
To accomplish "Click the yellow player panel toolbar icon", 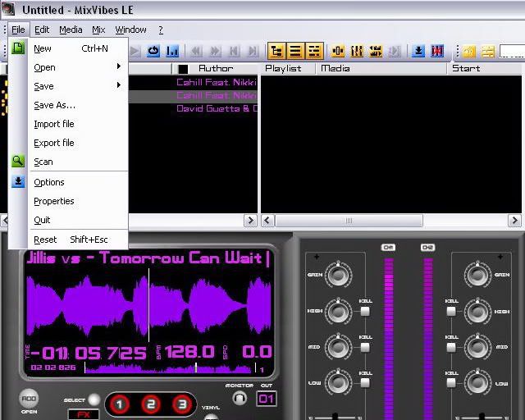I will tap(338, 51).
